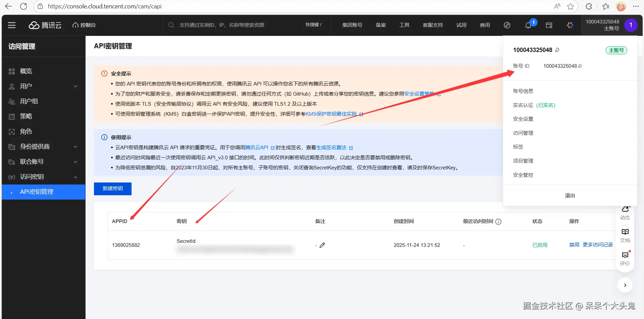Screen dimensions: 644x319
Task: Click the 快捷键 / shortcut hint
Action: [313, 25]
